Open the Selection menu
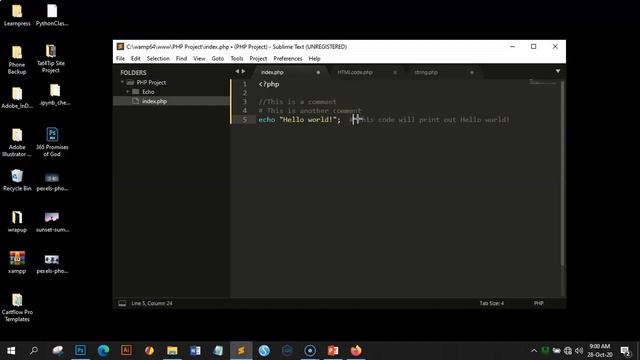 (x=158, y=58)
